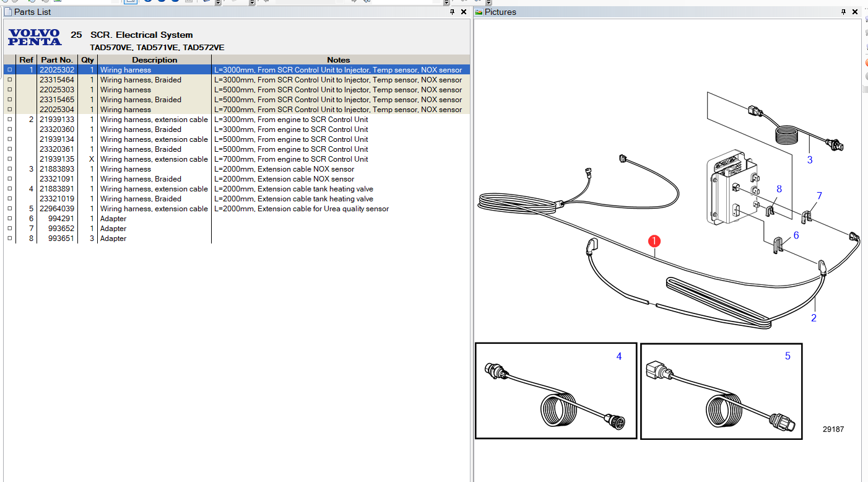This screenshot has width=868, height=482.
Task: Click the Parts List document icon
Action: tap(9, 12)
